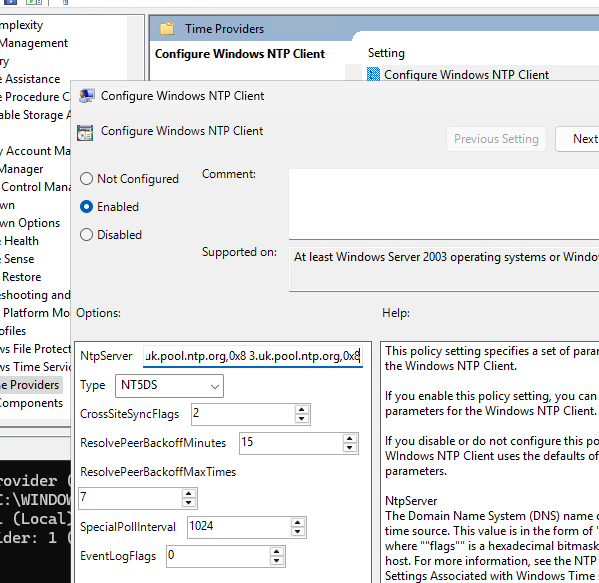
Task: Select the 'Control Mana' tree item
Action: (x=36, y=187)
